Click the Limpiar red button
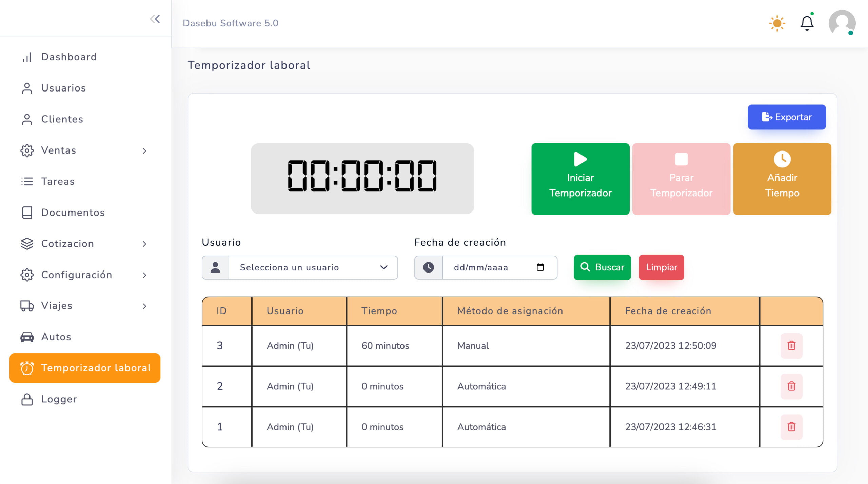Screen dimensions: 868x484 pyautogui.click(x=662, y=266)
